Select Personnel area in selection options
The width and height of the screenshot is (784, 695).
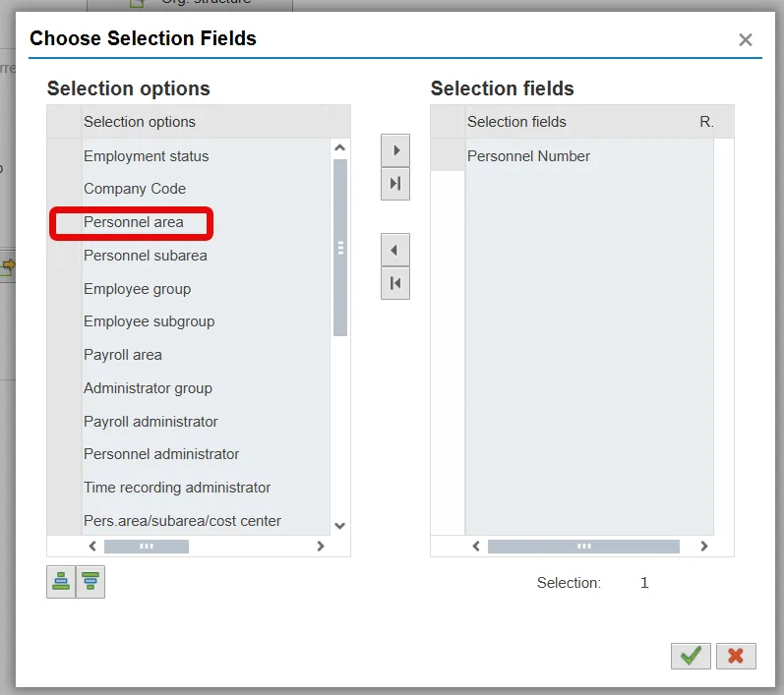tap(134, 222)
